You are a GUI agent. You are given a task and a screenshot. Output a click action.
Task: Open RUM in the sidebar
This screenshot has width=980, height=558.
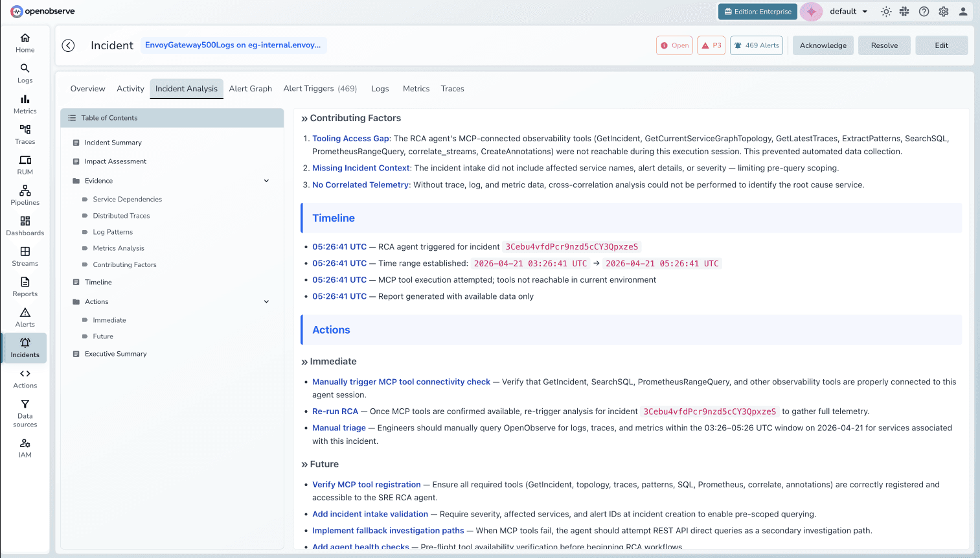point(25,165)
